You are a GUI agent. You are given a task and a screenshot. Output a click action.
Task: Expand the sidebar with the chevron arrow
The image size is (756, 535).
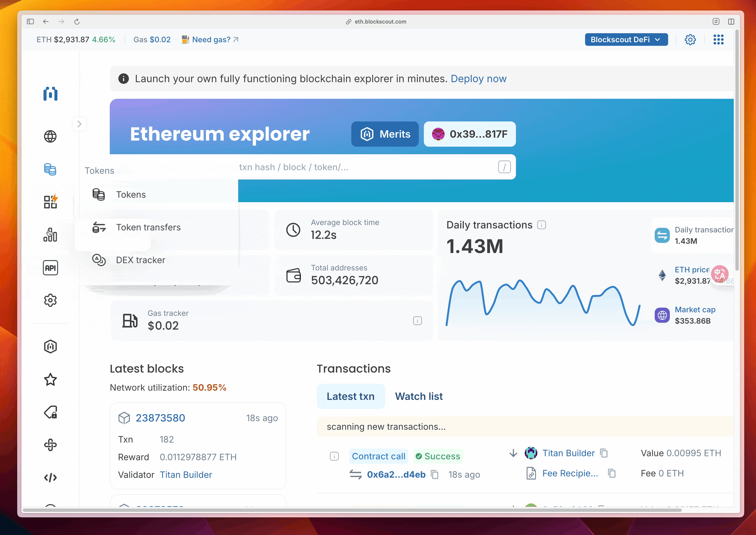click(x=79, y=124)
